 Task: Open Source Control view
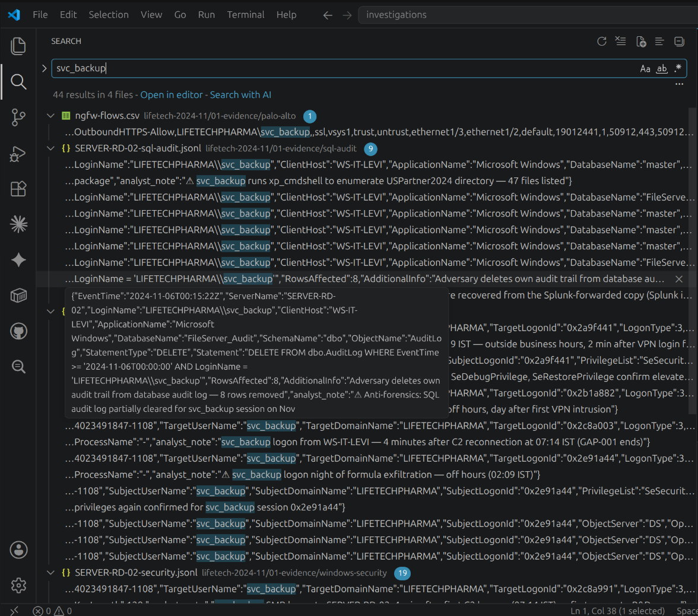tap(18, 118)
